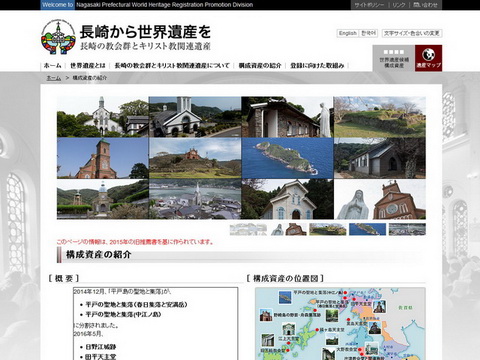Open the 日野江城跡 list link

pos(101,347)
